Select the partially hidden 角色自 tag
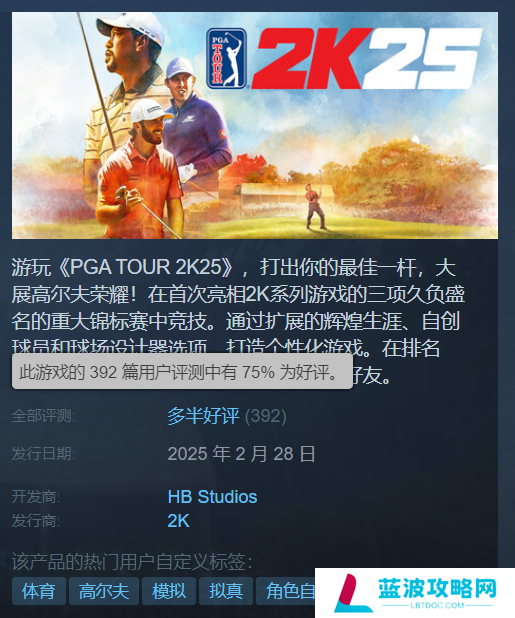 point(286,591)
